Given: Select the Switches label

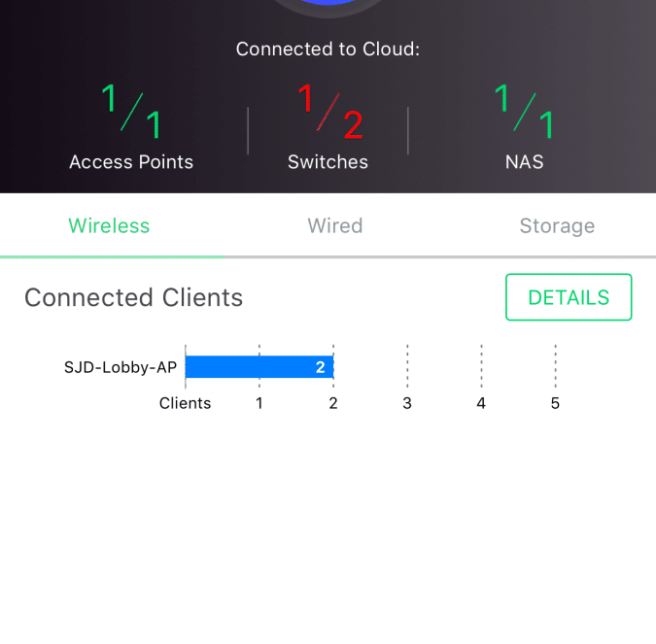Looking at the screenshot, I should pyautogui.click(x=328, y=162).
